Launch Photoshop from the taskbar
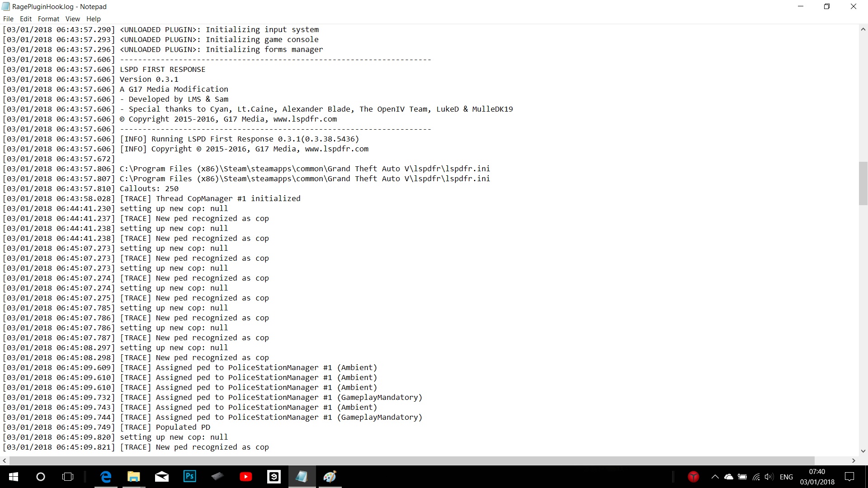868x488 pixels. [x=190, y=477]
